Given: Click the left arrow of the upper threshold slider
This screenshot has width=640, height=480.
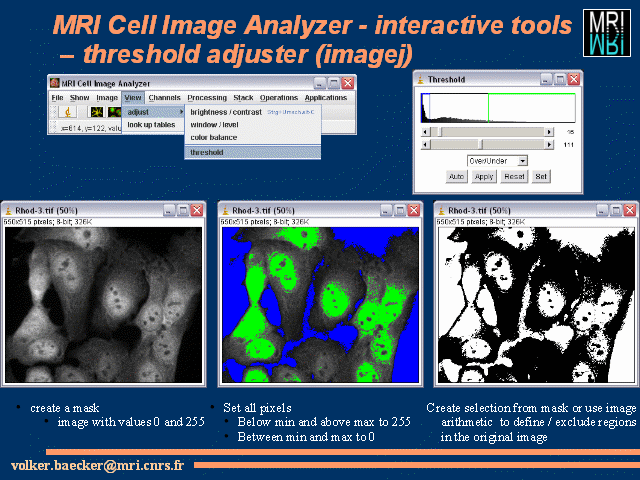Looking at the screenshot, I should 426,132.
